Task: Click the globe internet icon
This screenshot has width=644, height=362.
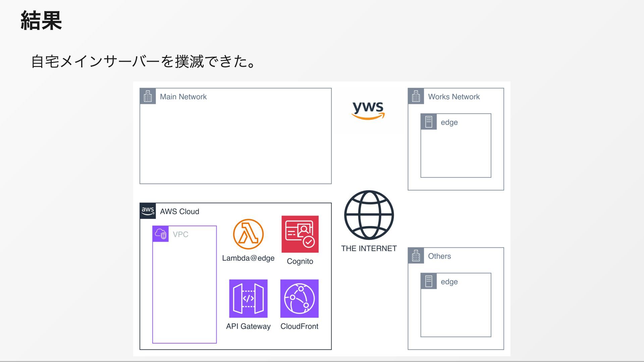Action: coord(369,215)
